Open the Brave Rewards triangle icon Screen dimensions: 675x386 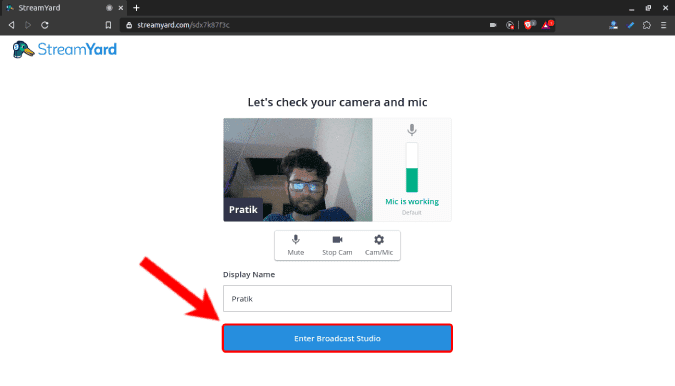547,25
